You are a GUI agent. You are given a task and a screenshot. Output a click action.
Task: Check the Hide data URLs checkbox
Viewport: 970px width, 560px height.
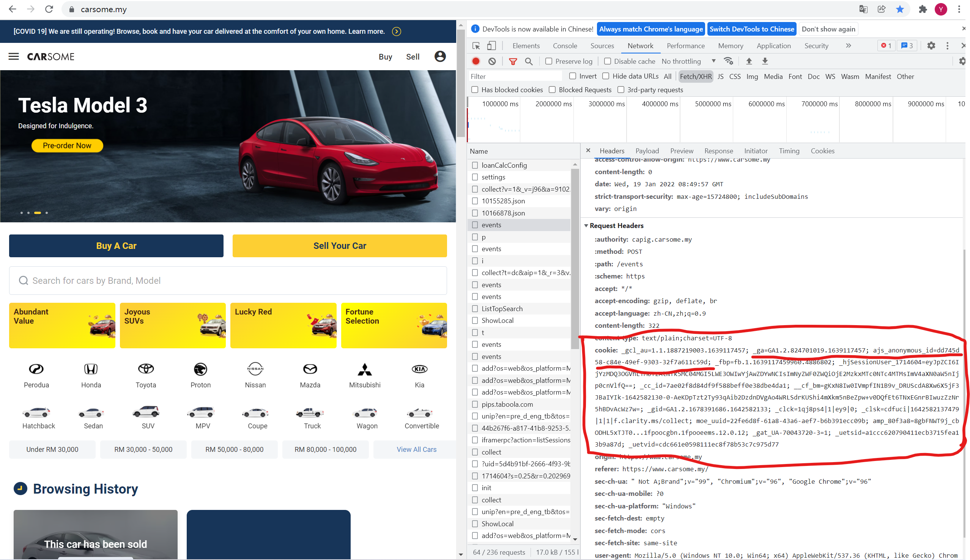click(x=606, y=76)
